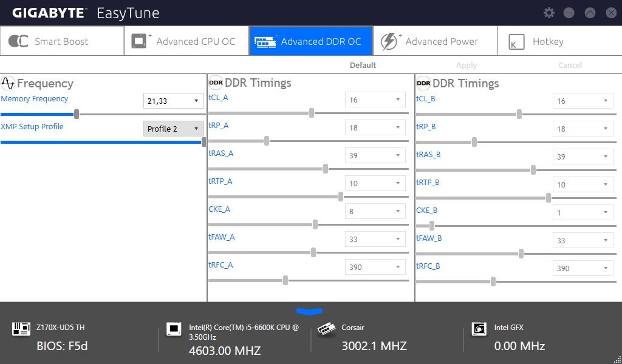Open the Hotkey tab
Viewport: 622px width, 364px height.
pos(559,41)
